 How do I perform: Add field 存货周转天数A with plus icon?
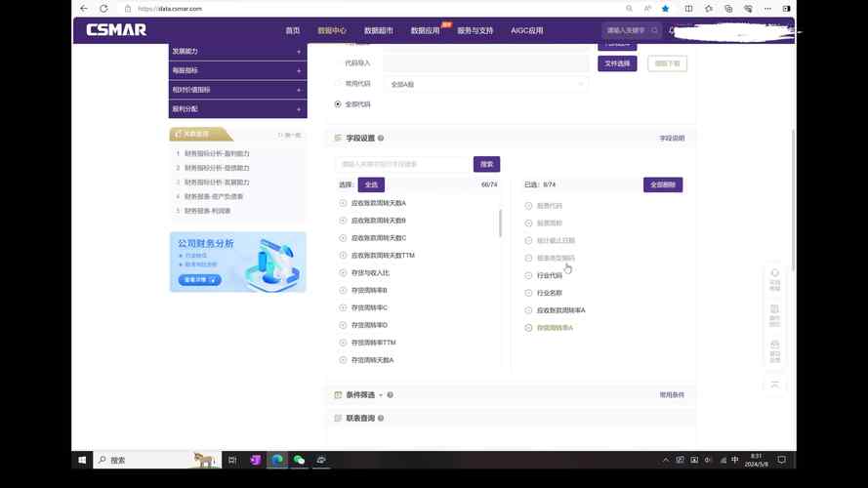click(343, 359)
